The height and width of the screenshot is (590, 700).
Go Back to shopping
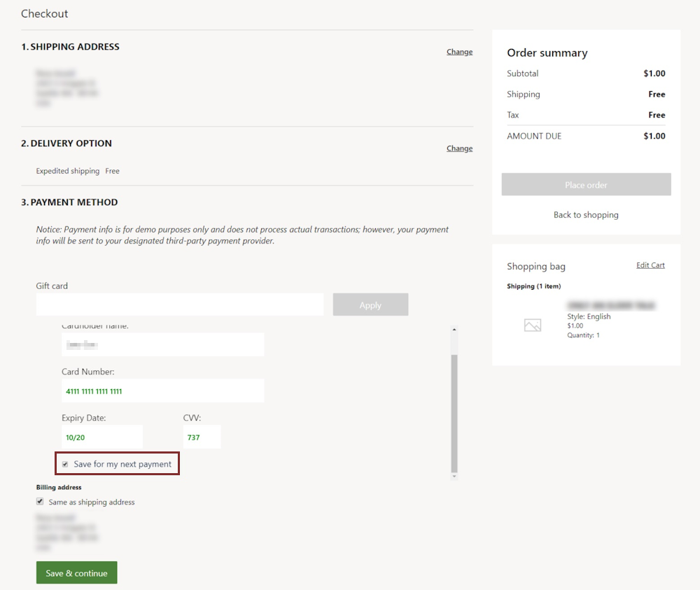586,215
